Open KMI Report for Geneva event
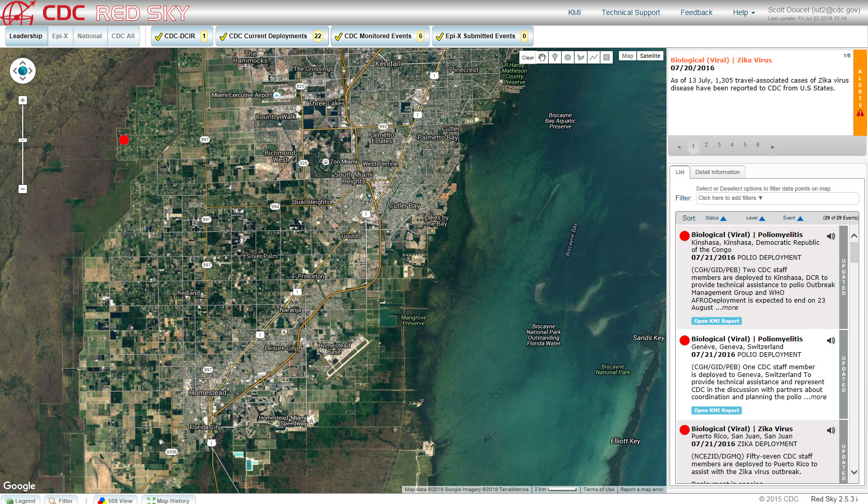868x504 pixels. click(x=717, y=411)
